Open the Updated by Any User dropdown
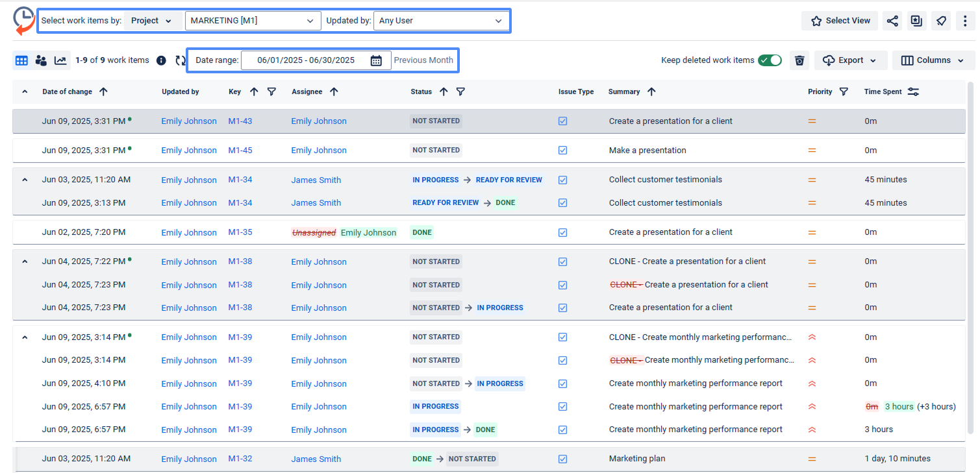Screen dimensions: 980x473 pyautogui.click(x=442, y=20)
